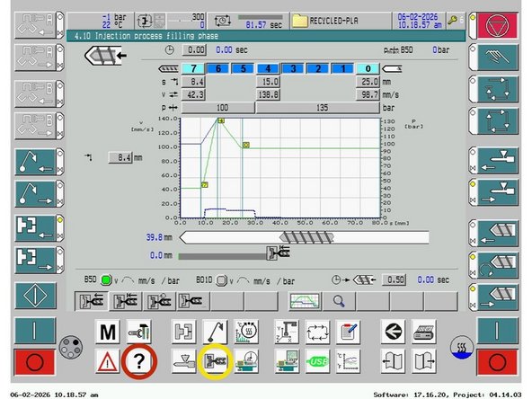Activate screw retract decompression button
Viewport: 532px width, 399px height.
tap(497, 297)
